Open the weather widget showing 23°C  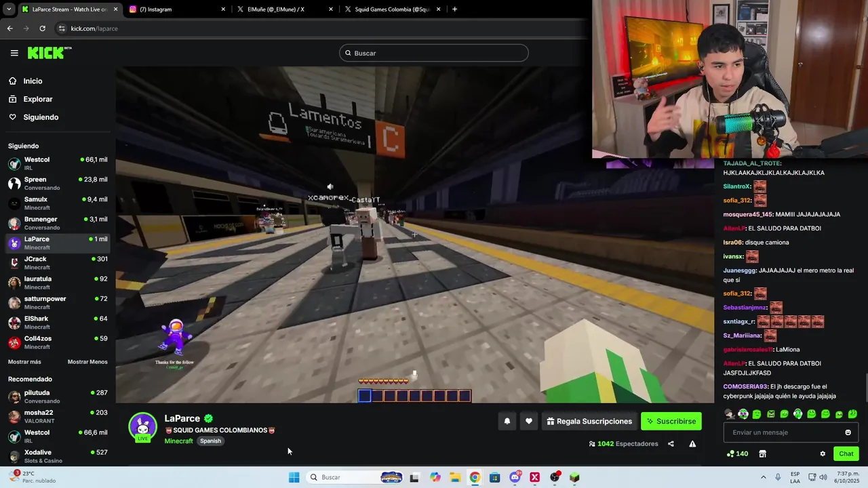[x=31, y=477]
